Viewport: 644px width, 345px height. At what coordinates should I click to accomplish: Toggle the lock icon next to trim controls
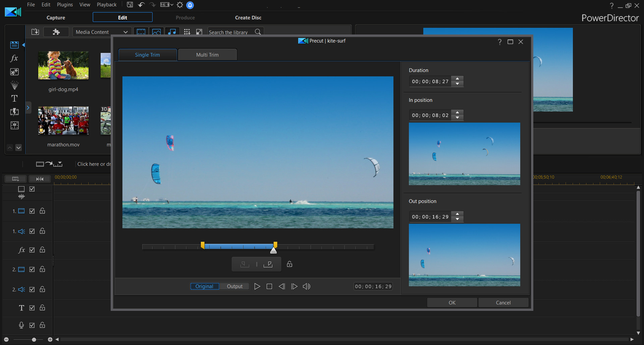(x=289, y=264)
